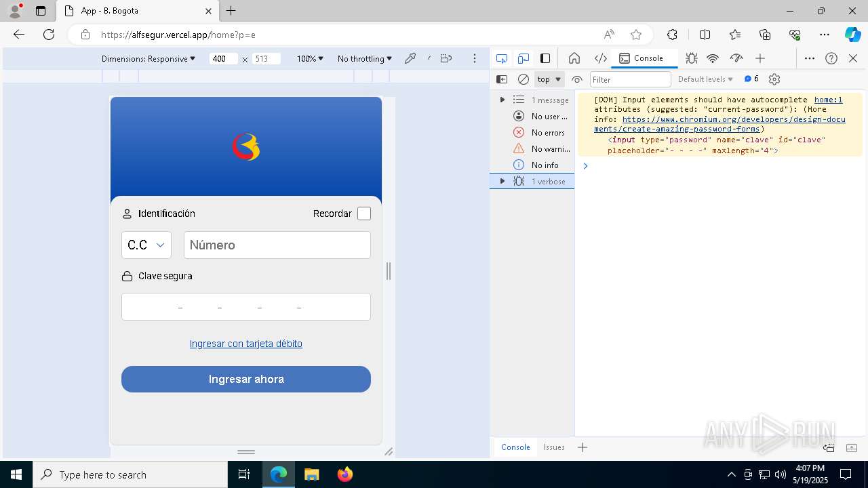Open device toolbar more options menu
The image size is (868, 488).
pos(475,59)
